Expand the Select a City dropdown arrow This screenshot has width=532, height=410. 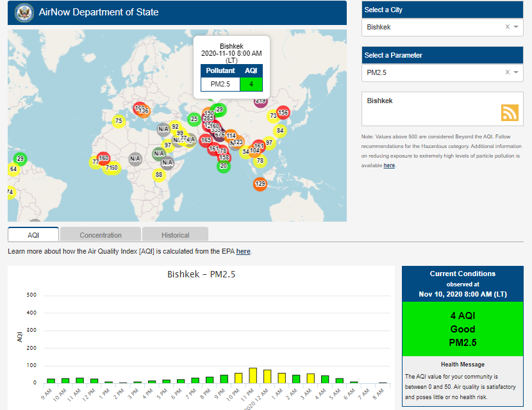pyautogui.click(x=516, y=27)
